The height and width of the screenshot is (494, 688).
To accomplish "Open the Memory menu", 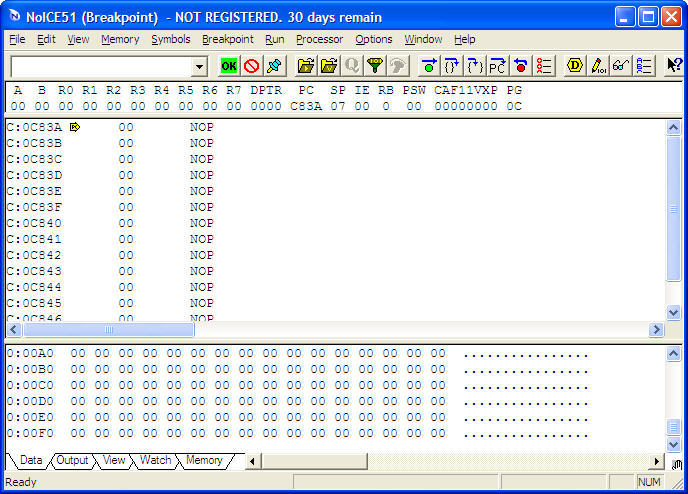I will click(x=120, y=39).
